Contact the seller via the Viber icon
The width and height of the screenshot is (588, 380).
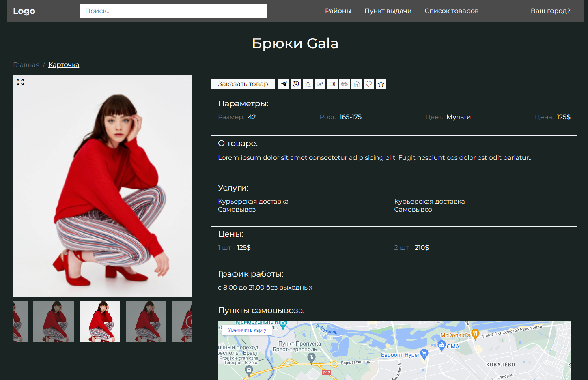click(295, 84)
